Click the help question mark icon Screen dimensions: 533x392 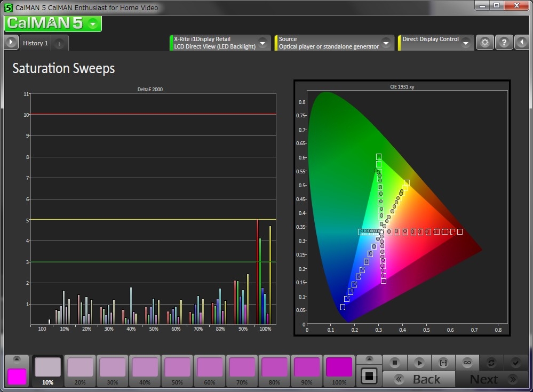504,43
